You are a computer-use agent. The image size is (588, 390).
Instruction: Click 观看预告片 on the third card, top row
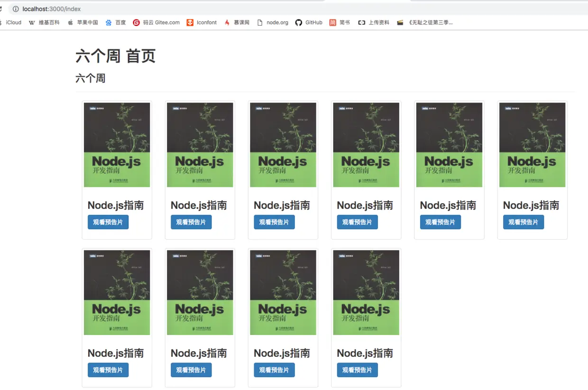pyautogui.click(x=274, y=222)
